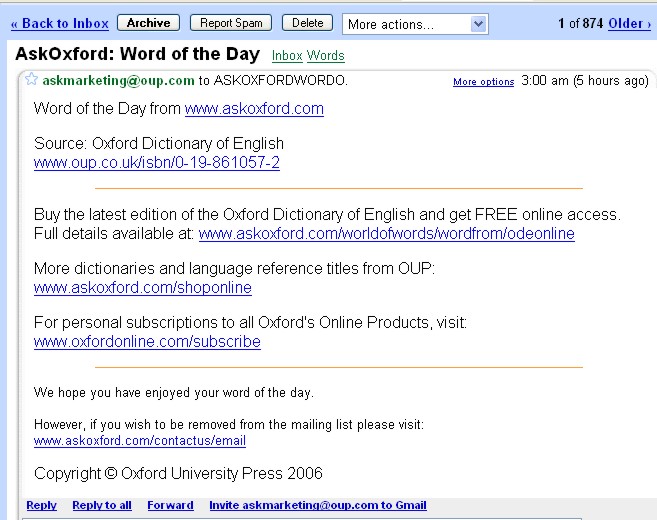The width and height of the screenshot is (657, 520).
Task: Delete this email
Action: (308, 23)
